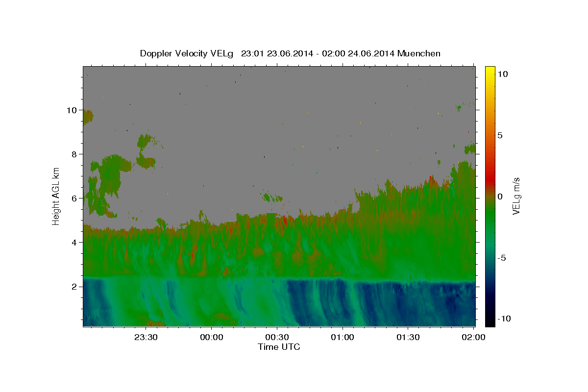Click the 00:30 time tick label
588x392 pixels.
tap(277, 337)
